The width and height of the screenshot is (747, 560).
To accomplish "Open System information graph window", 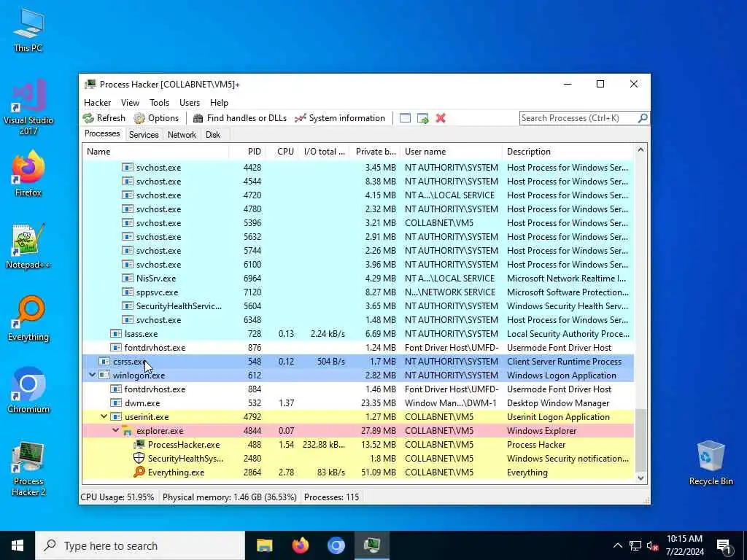I will tap(340, 118).
